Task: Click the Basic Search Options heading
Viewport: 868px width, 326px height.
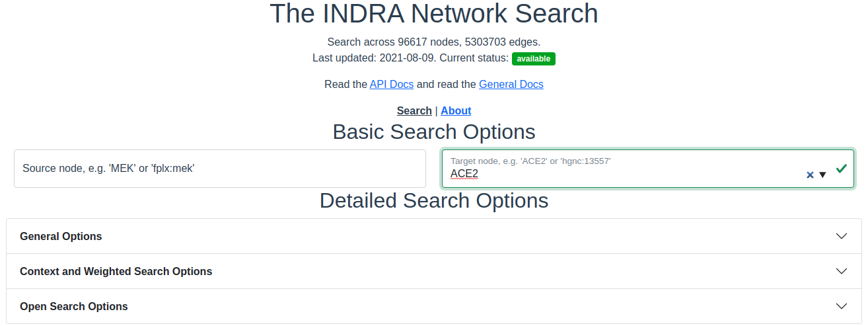Action: (x=434, y=132)
